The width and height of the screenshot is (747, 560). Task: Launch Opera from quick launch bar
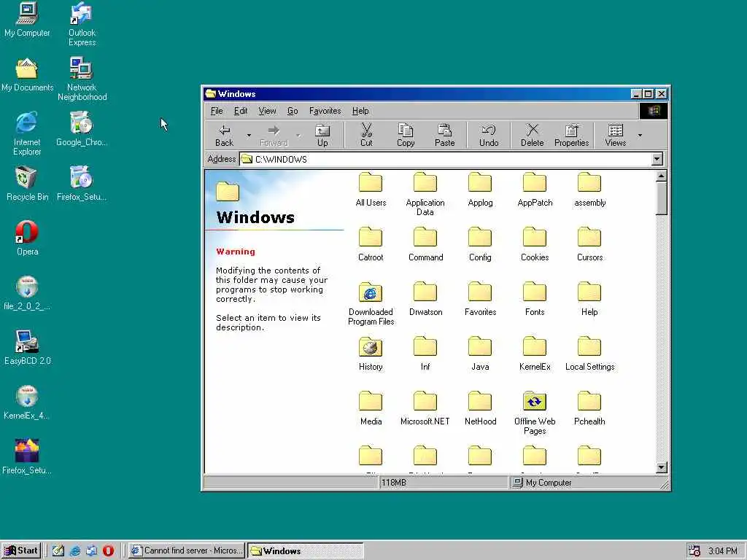109,551
